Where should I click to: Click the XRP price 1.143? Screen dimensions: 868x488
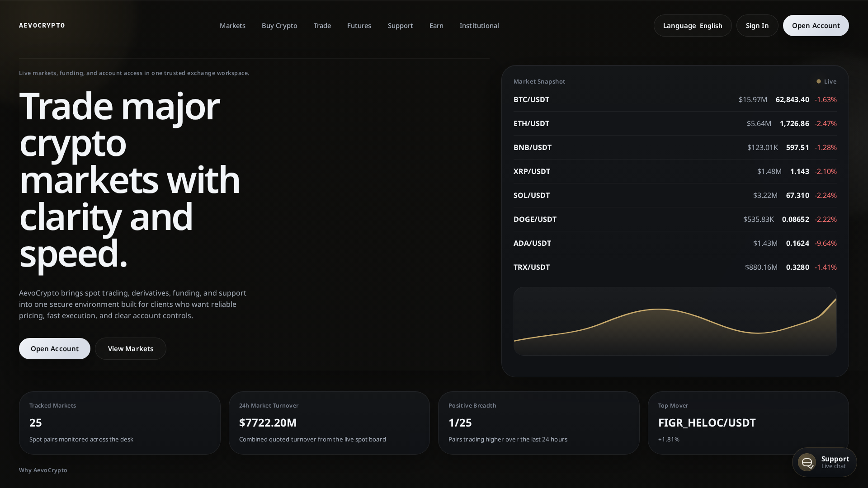coord(800,171)
